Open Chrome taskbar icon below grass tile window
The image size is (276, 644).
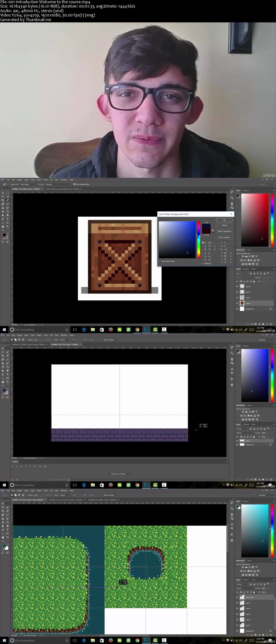pyautogui.click(x=137, y=640)
